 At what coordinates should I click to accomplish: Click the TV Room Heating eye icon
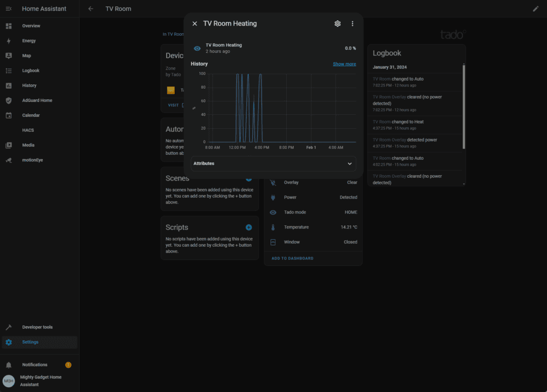pyautogui.click(x=197, y=48)
